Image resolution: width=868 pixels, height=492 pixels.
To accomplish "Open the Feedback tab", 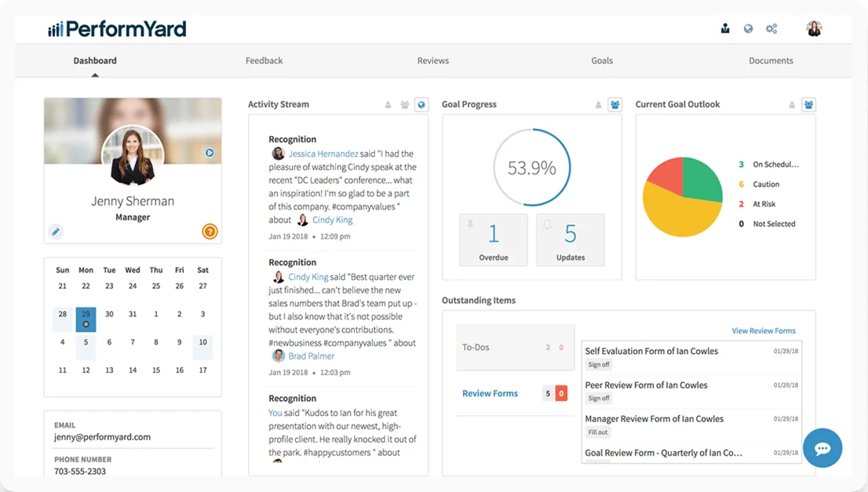I will click(264, 60).
